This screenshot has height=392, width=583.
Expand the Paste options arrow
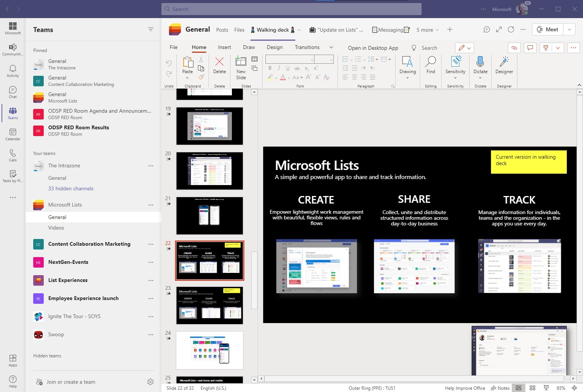tap(187, 78)
